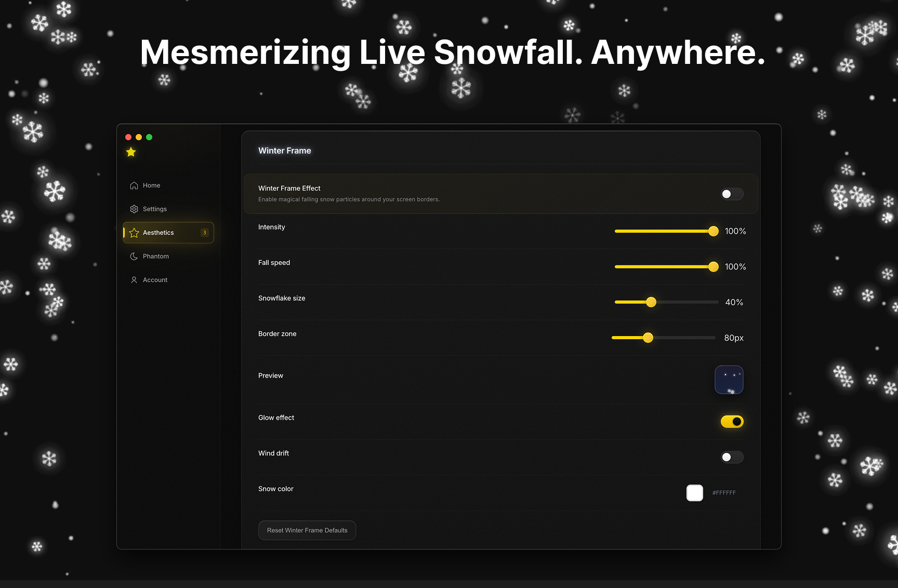Open the Snow color picker swatch
898x588 pixels.
(x=694, y=492)
